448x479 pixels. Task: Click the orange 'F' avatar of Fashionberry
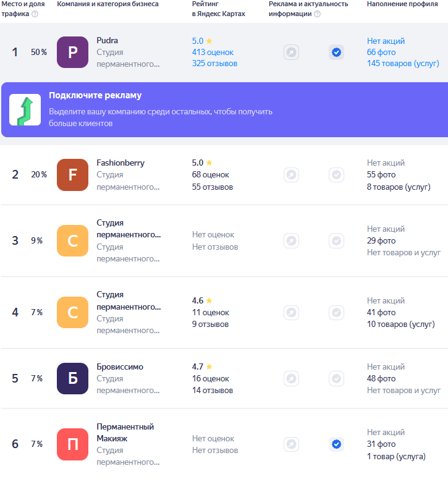[72, 175]
